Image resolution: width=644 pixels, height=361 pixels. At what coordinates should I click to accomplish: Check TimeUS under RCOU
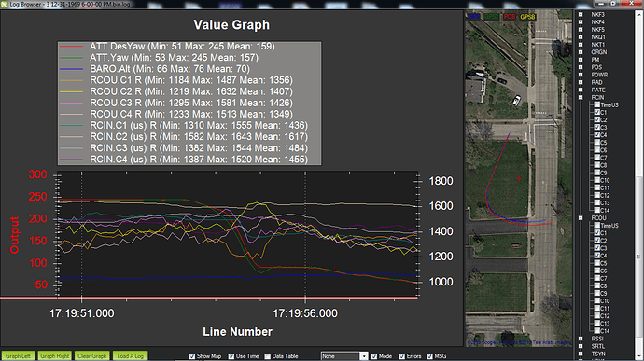coord(597,226)
